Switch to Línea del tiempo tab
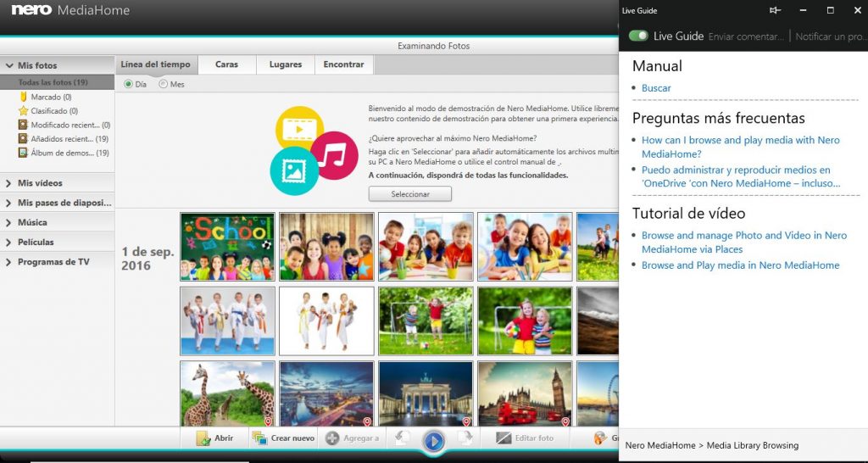Viewport: 868px width, 463px height. (x=156, y=64)
